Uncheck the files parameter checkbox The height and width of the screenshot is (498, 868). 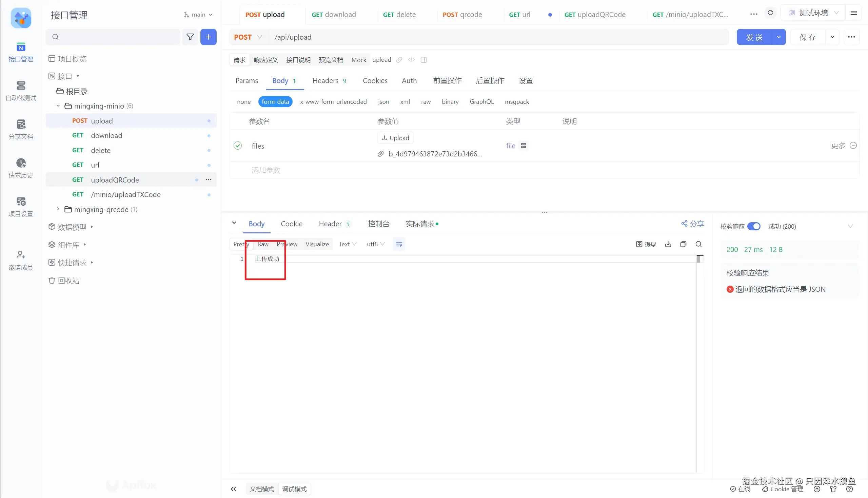(x=238, y=146)
